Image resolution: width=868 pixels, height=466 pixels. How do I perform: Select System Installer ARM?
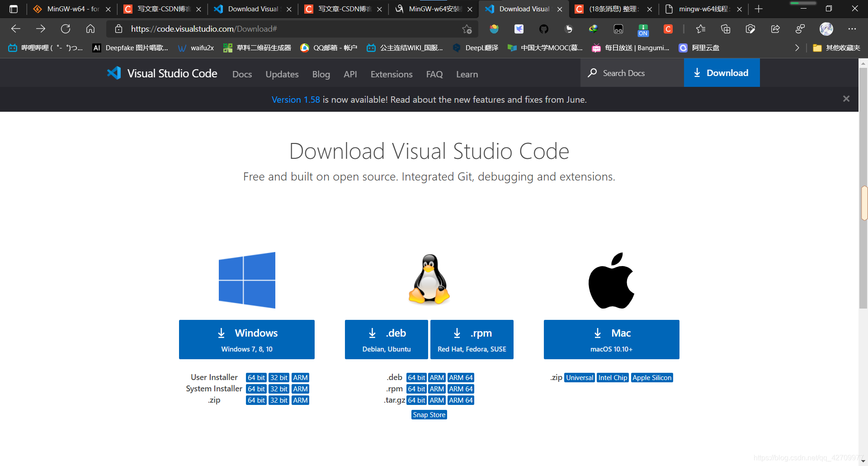pos(300,389)
